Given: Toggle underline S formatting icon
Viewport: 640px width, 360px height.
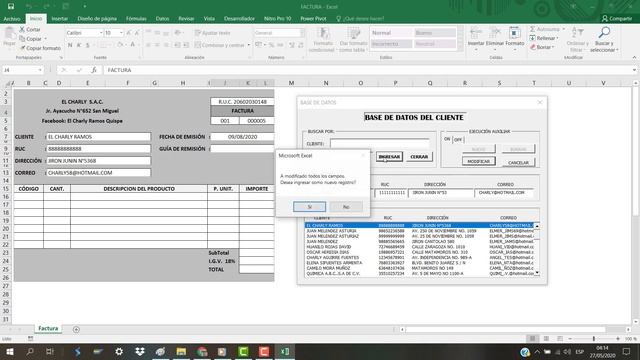Looking at the screenshot, I should point(88,45).
